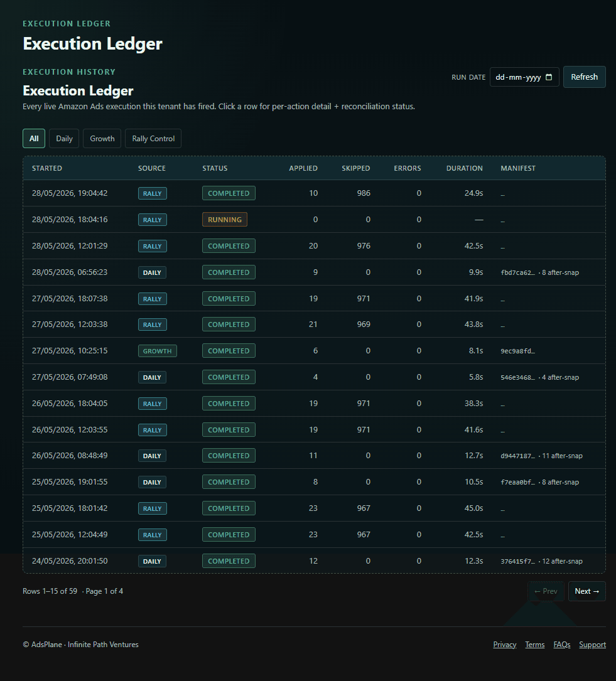Click manifest f7eaa0bf… · 8 after-snap
The height and width of the screenshot is (681, 616).
point(539,482)
